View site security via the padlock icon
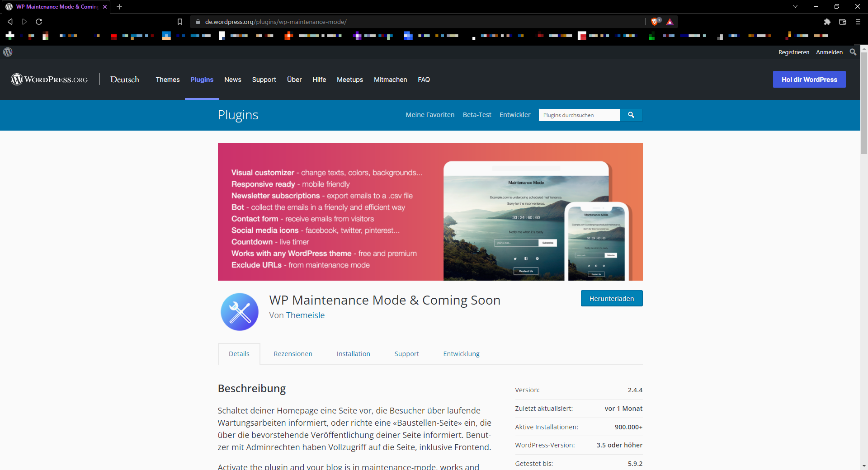868x470 pixels. coord(198,22)
